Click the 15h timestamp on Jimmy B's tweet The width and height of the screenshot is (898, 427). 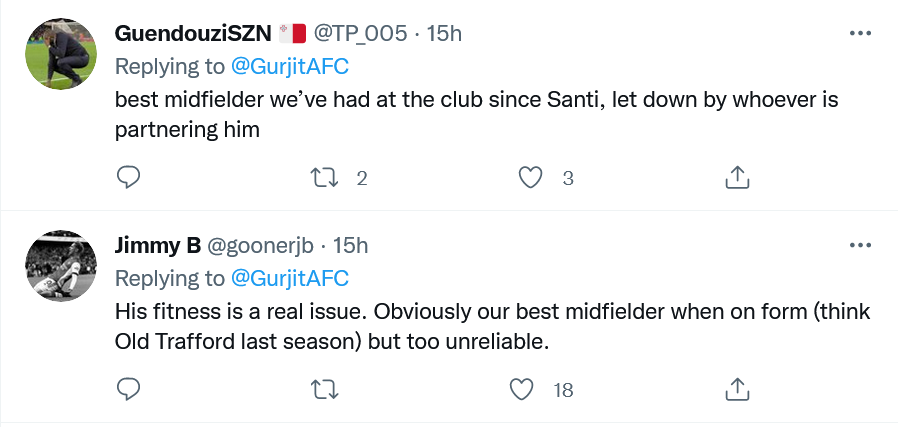[x=351, y=244]
